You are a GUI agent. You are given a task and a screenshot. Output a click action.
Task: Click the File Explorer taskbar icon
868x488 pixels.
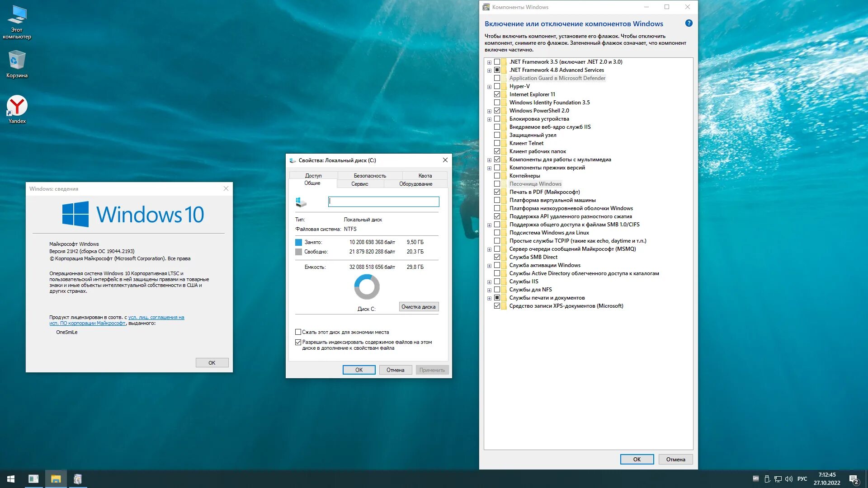[x=56, y=479]
